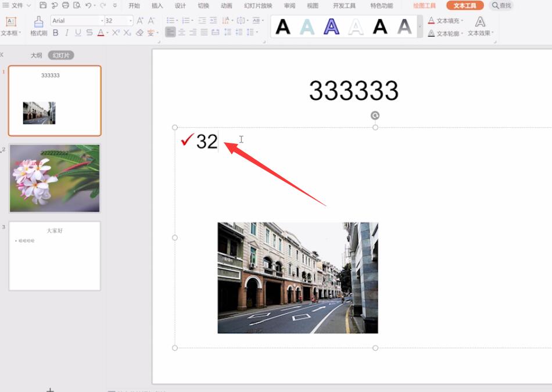
Task: Apply superscript X² formatting
Action: click(x=116, y=33)
